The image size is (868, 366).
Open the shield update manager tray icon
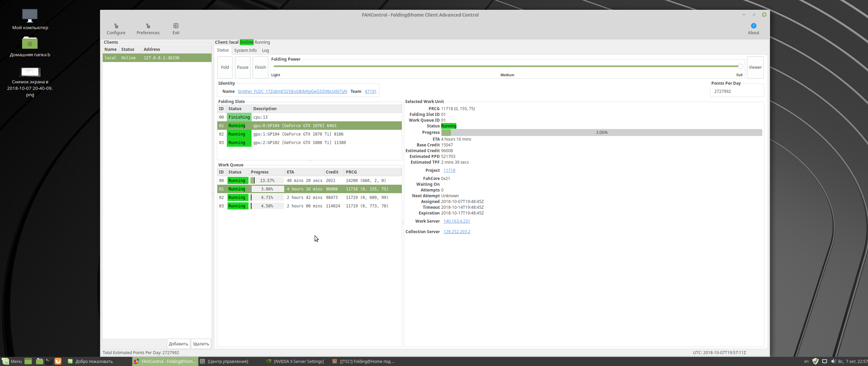pos(815,361)
